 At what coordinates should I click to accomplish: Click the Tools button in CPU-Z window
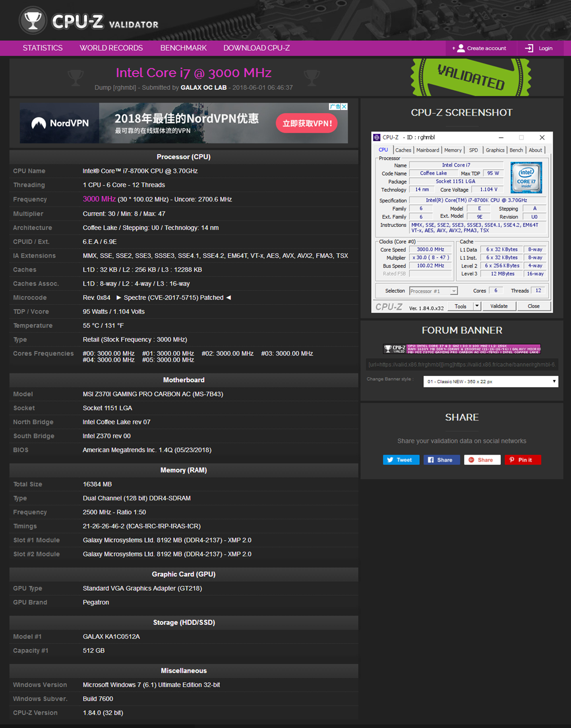pyautogui.click(x=461, y=306)
